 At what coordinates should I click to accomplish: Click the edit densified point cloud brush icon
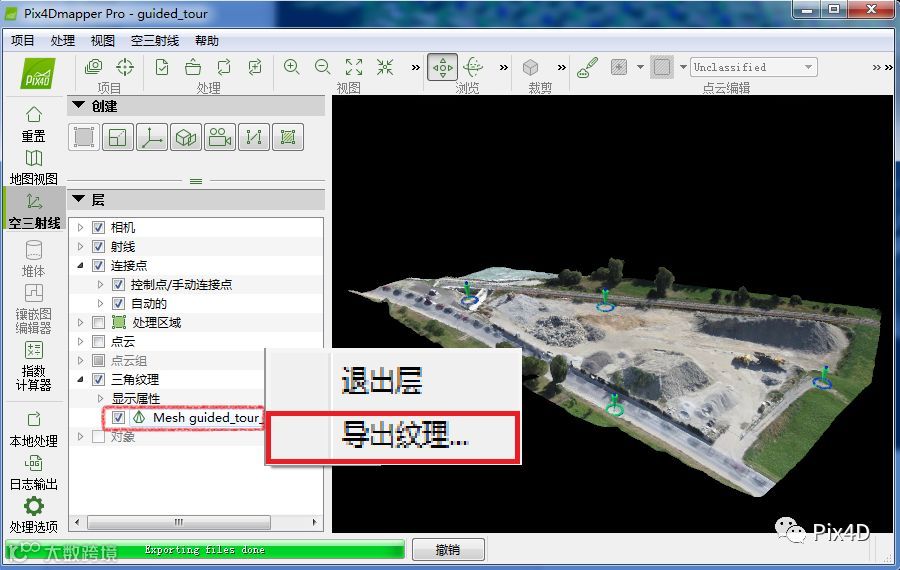click(587, 67)
